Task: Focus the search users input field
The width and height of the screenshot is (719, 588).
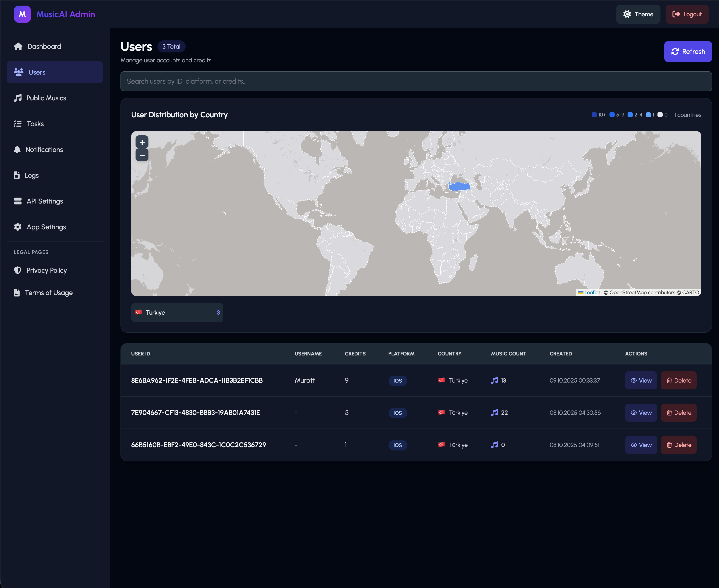Action: (416, 81)
